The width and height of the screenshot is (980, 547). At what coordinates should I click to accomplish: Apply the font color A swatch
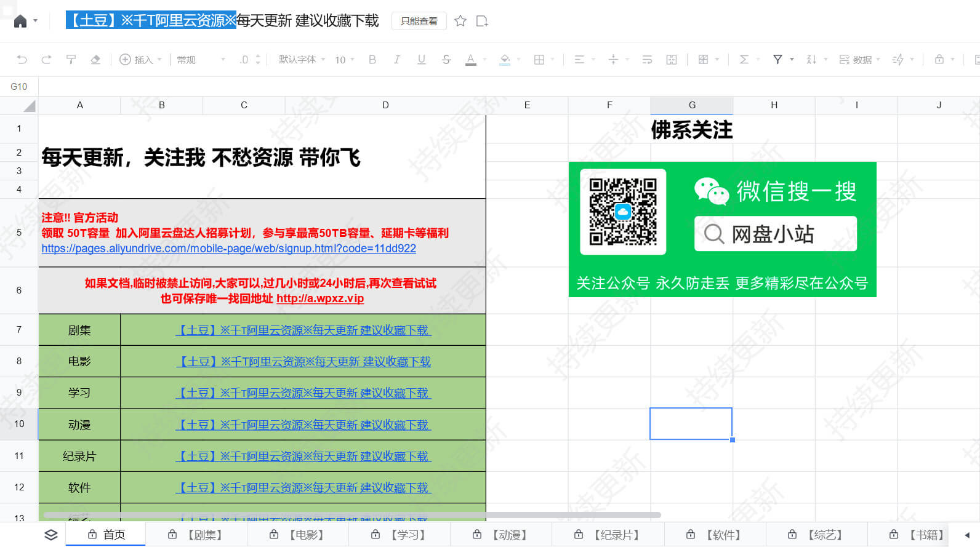pos(471,60)
